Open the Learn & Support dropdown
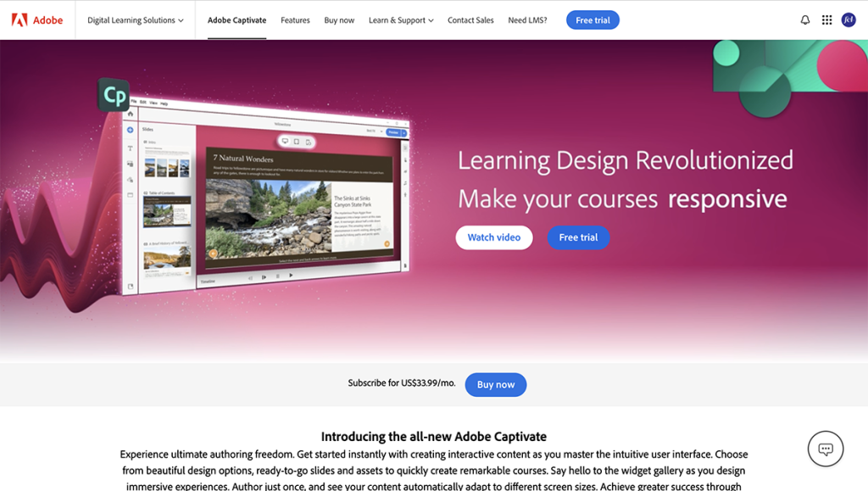868x491 pixels. pos(400,20)
